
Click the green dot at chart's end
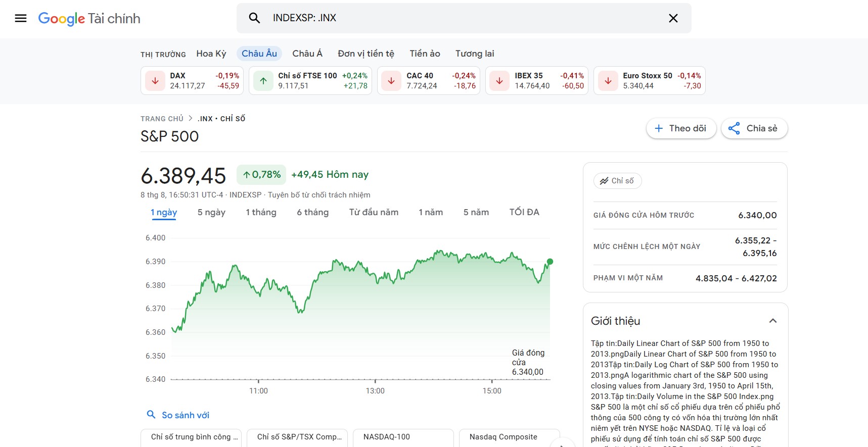550,262
